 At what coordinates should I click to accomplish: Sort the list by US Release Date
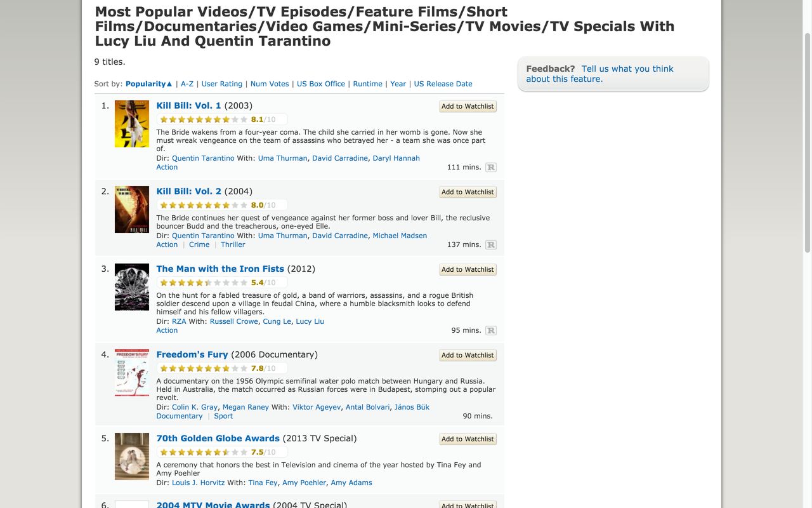tap(443, 84)
